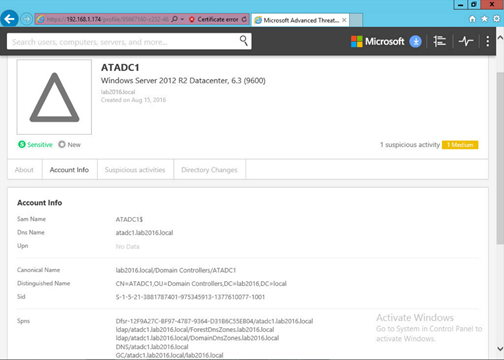Go back with the browser back arrow
The image size is (504, 360).
pos(9,19)
